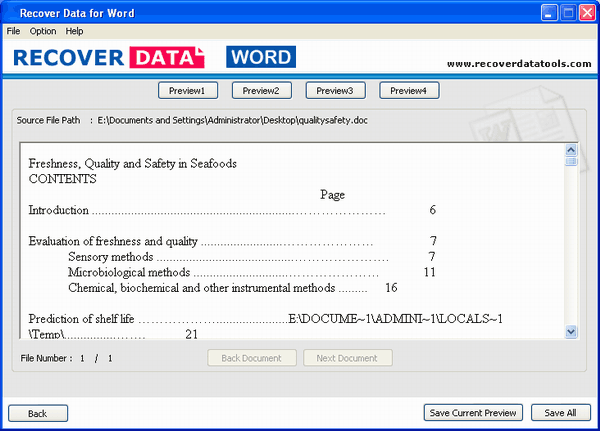Screen dimensions: 600x431
Task: Click the vertical scrollbar thumb in the preview
Action: (571, 160)
